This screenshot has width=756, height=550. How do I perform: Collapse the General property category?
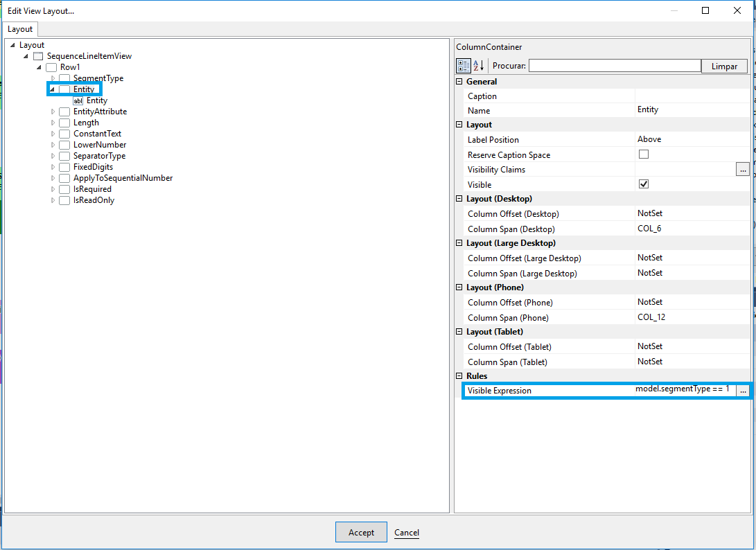[x=459, y=82]
